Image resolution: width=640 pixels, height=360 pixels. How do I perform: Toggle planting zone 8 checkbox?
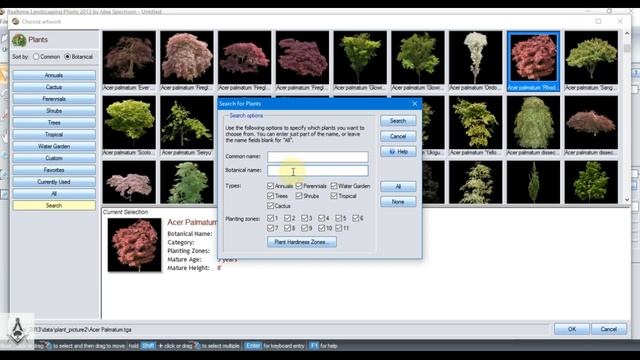287,228
